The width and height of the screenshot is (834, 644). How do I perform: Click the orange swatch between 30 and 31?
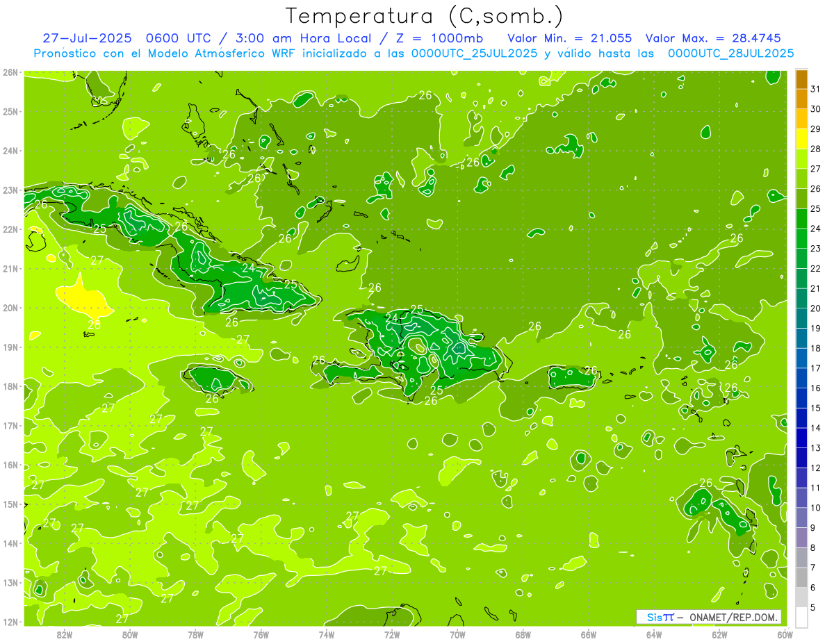pos(801,99)
